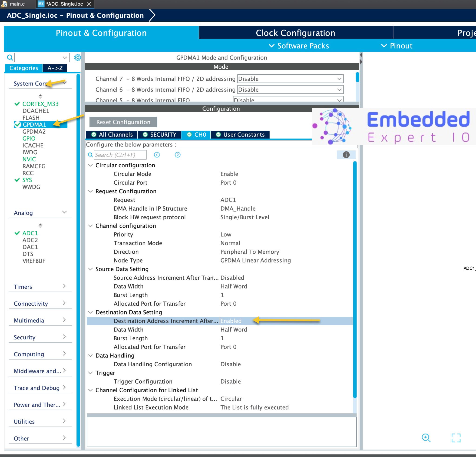Click the parameter Search input field
476x457 pixels.
click(120, 155)
